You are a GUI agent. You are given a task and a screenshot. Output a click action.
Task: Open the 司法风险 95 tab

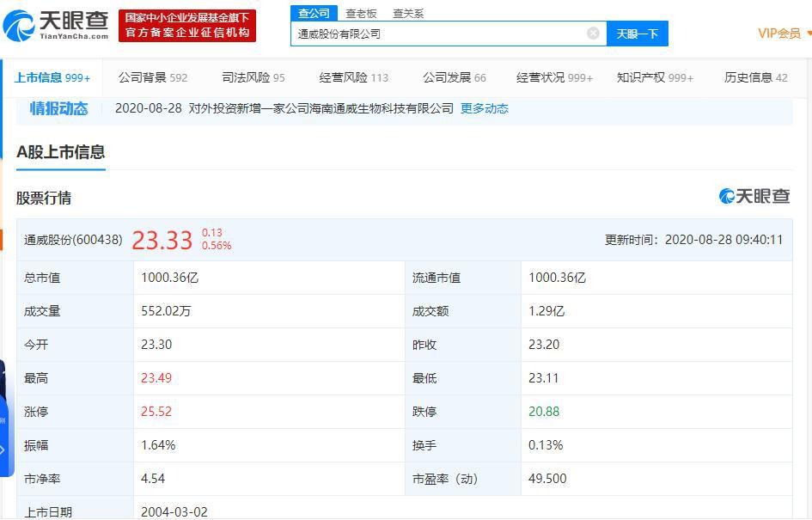click(x=253, y=77)
